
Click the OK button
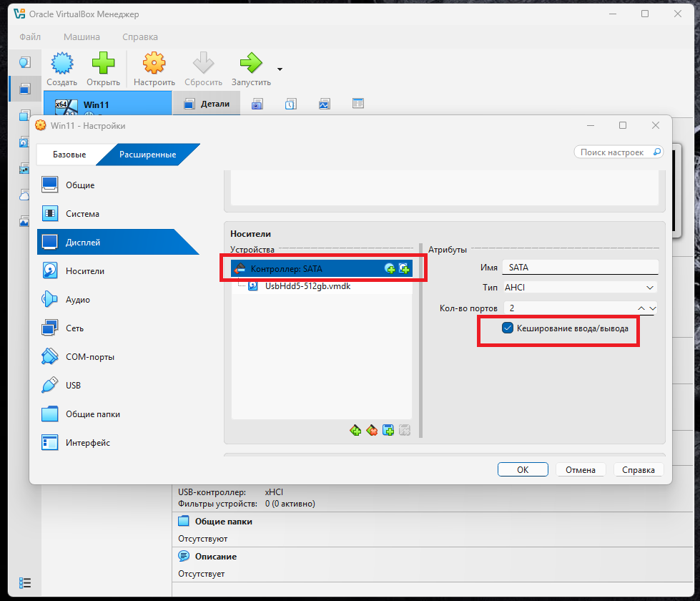523,470
